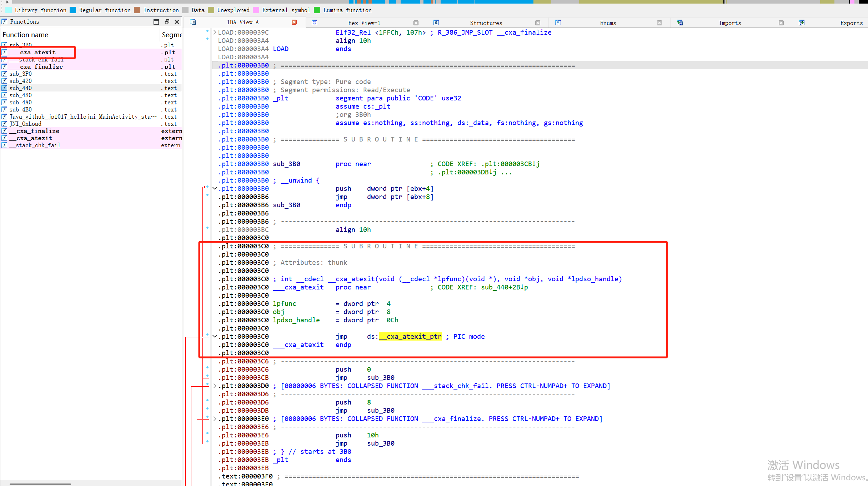Click the Hex View-1 tab icon
Viewport: 868px width, 486px height.
(314, 23)
